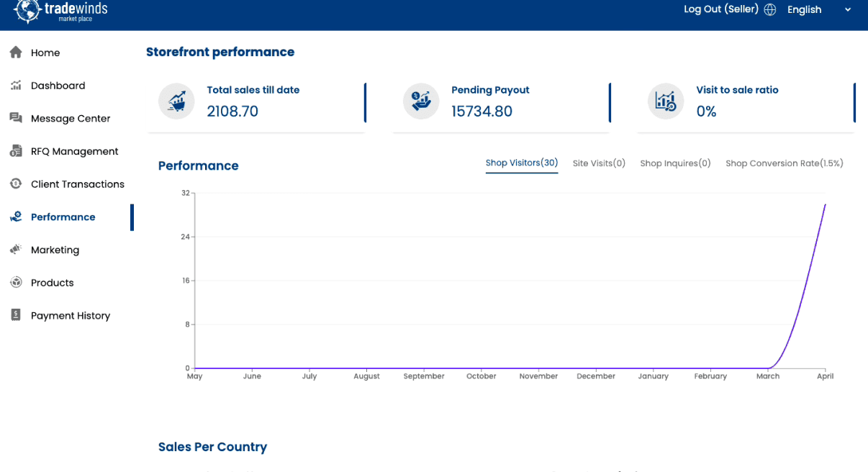This screenshot has height=472, width=868.
Task: Click the globe language icon
Action: [770, 10]
